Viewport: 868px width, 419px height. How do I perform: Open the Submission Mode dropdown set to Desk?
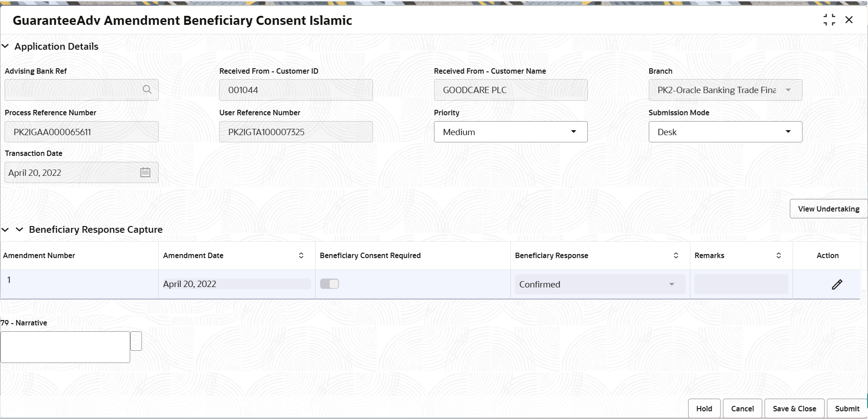click(x=725, y=132)
